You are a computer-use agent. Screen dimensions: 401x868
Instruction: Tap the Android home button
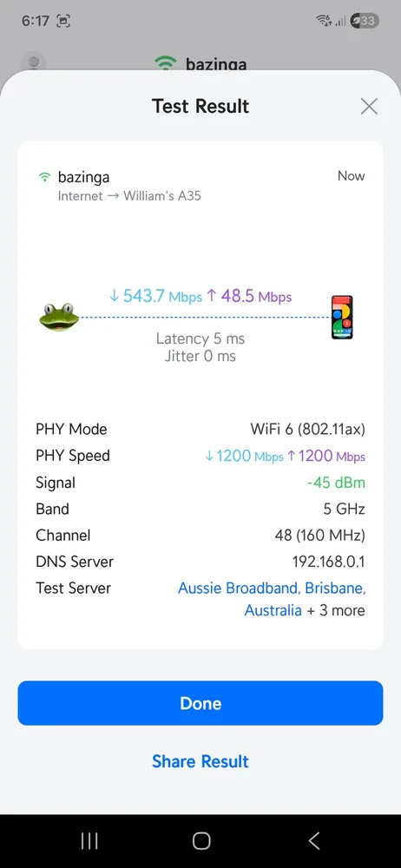(x=201, y=841)
